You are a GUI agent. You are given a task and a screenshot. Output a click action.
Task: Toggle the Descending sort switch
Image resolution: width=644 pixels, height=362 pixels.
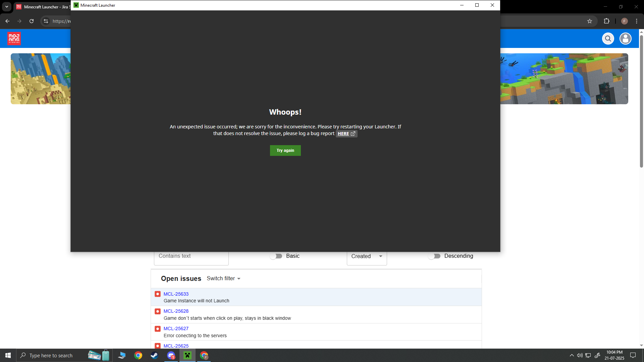(x=434, y=256)
